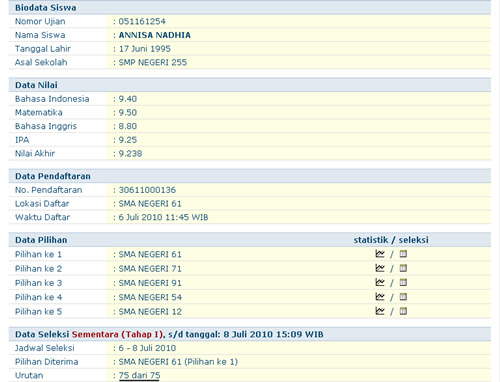Open seleksi table icon for SMA NEGERI 61

tap(403, 254)
